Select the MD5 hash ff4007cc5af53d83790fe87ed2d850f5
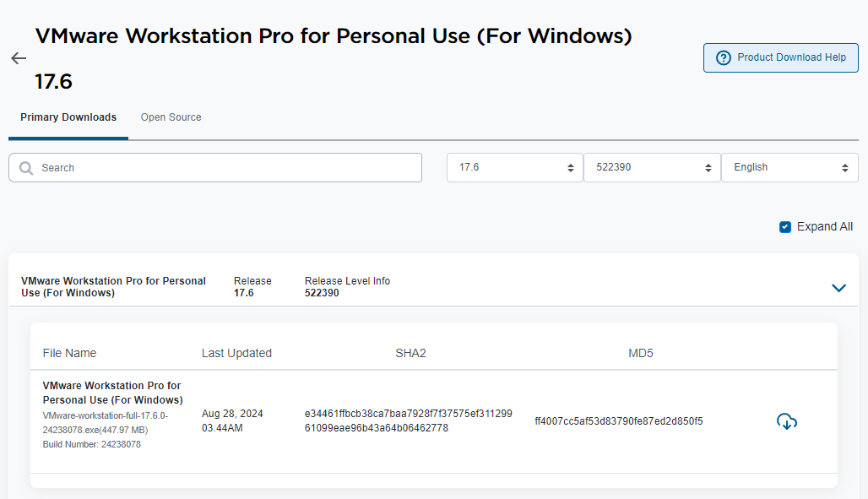Viewport: 868px width, 499px height. (x=619, y=421)
